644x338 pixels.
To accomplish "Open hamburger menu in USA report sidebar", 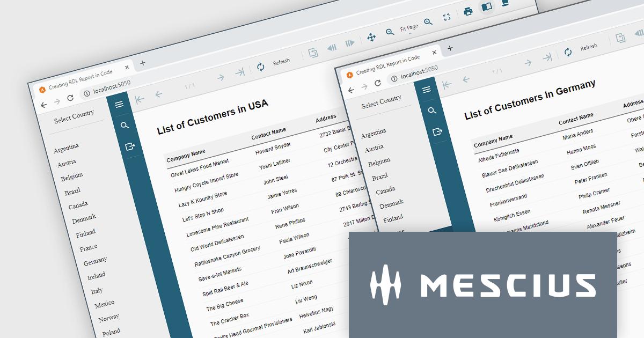I will pyautogui.click(x=119, y=104).
